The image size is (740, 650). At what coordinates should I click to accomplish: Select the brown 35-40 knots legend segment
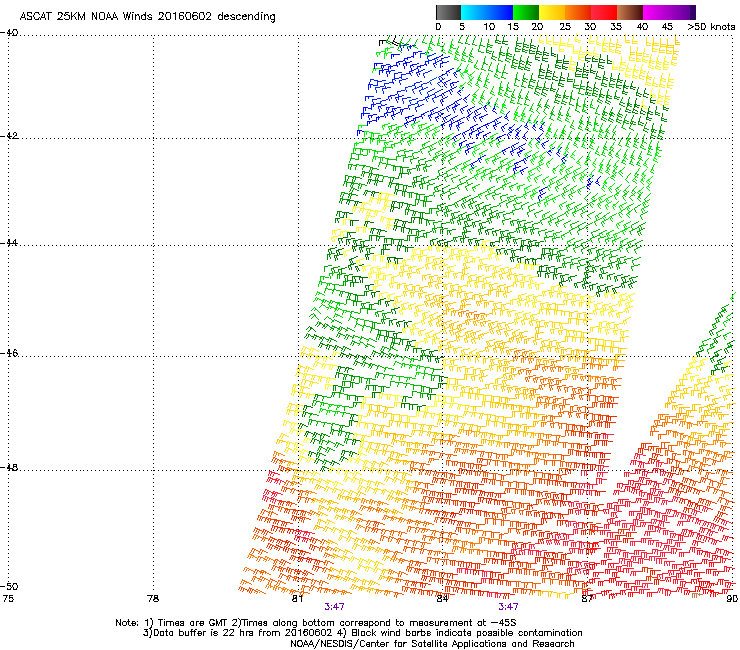point(630,12)
